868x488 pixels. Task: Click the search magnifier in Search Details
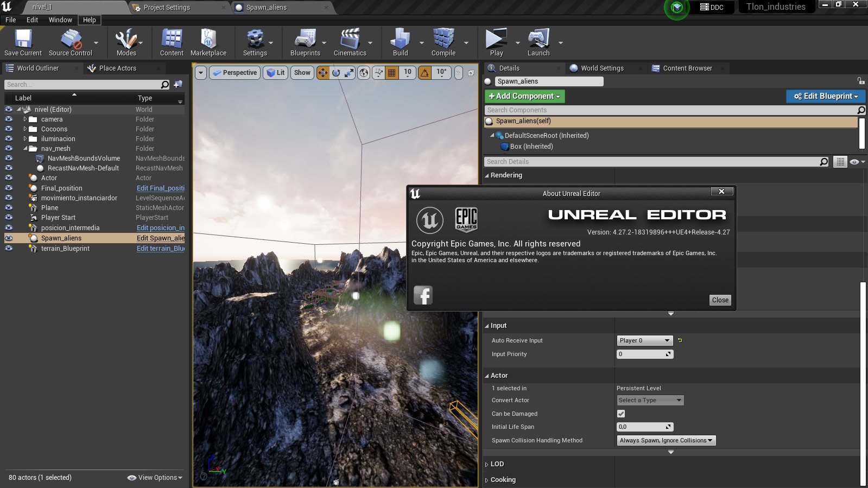823,162
